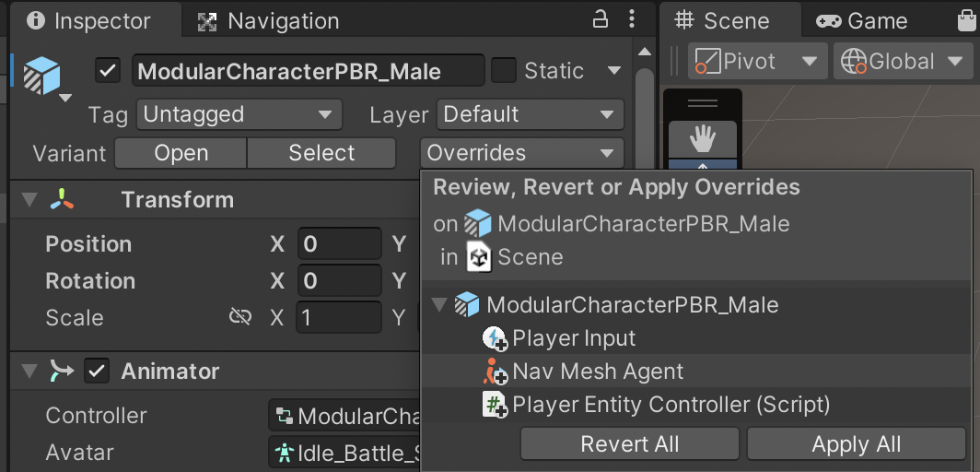Click the Scene file icon in overrides popup
The width and height of the screenshot is (980, 472).
[x=479, y=257]
